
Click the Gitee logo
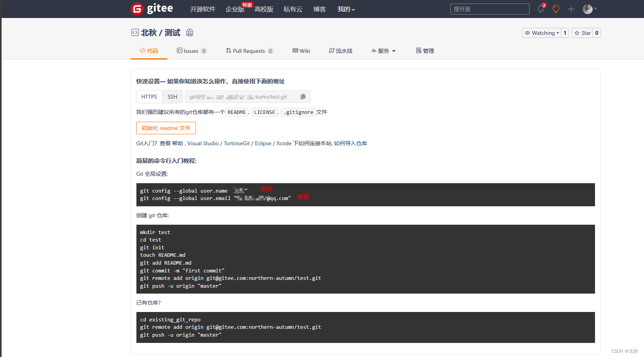tap(152, 9)
